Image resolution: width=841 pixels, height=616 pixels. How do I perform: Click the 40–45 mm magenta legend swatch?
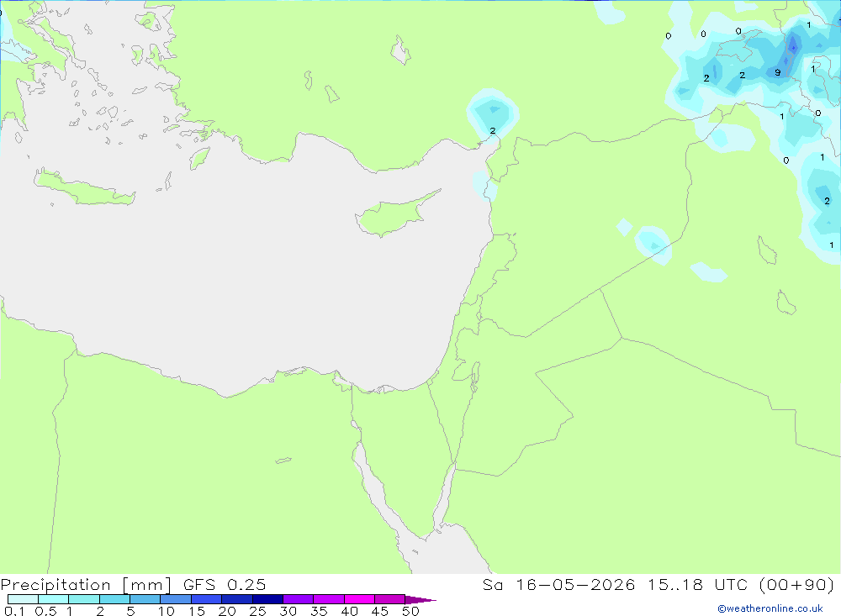359,599
